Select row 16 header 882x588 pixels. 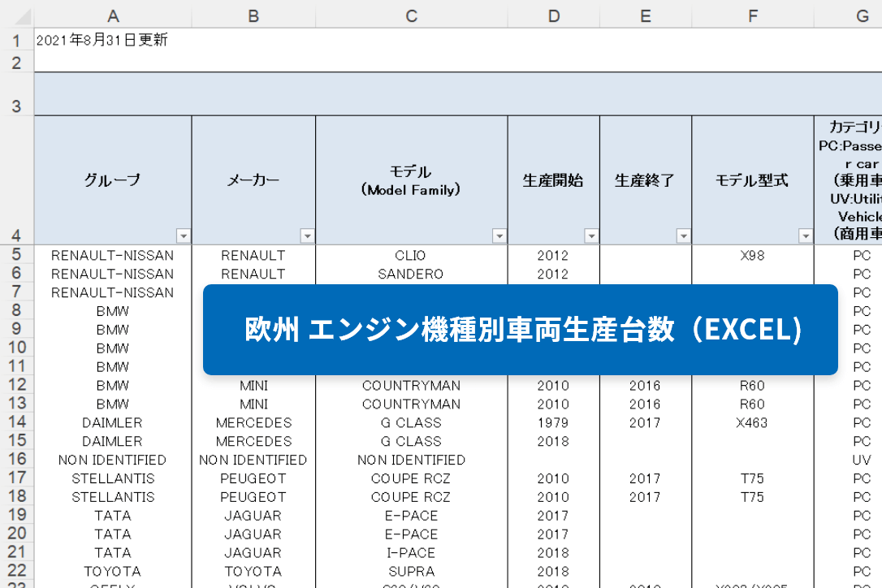click(x=16, y=459)
